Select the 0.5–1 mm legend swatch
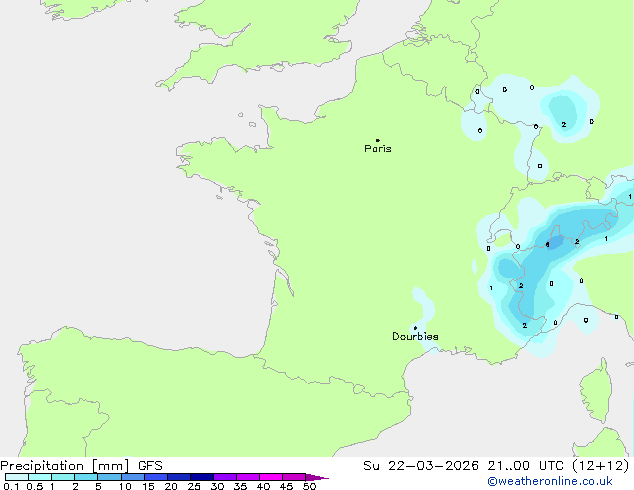The width and height of the screenshot is (634, 490). pyautogui.click(x=40, y=477)
